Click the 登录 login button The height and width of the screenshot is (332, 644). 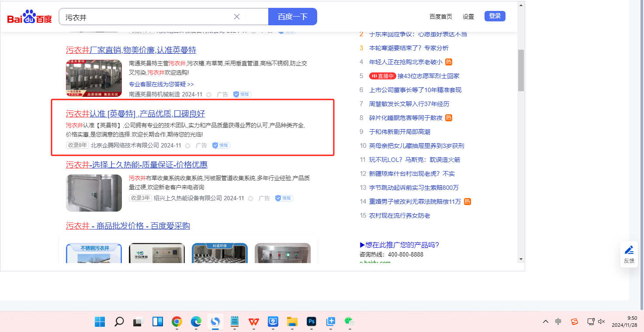click(x=495, y=16)
